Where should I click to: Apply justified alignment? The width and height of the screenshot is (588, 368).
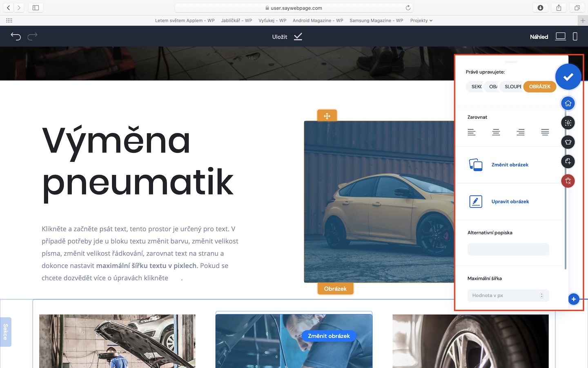[545, 132]
